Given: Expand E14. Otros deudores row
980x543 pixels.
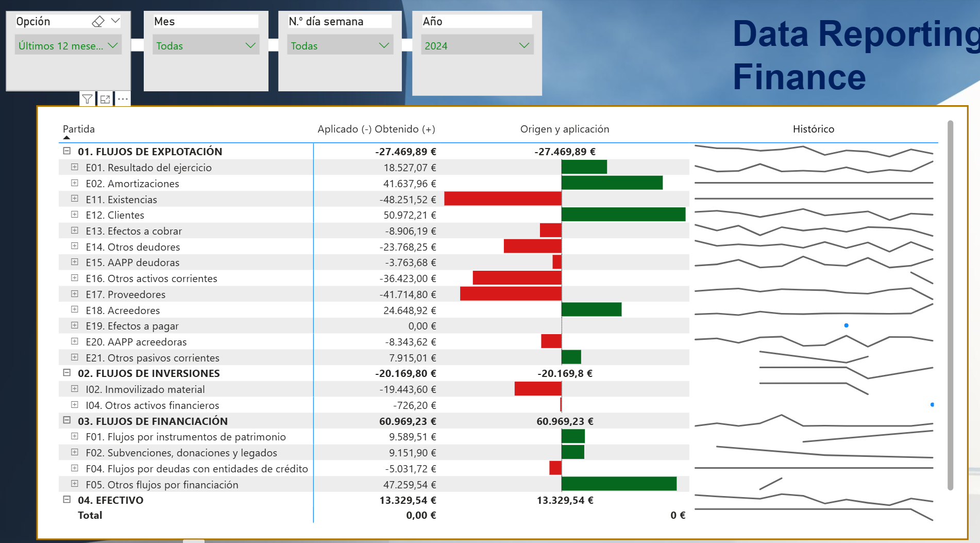Looking at the screenshot, I should click(75, 246).
